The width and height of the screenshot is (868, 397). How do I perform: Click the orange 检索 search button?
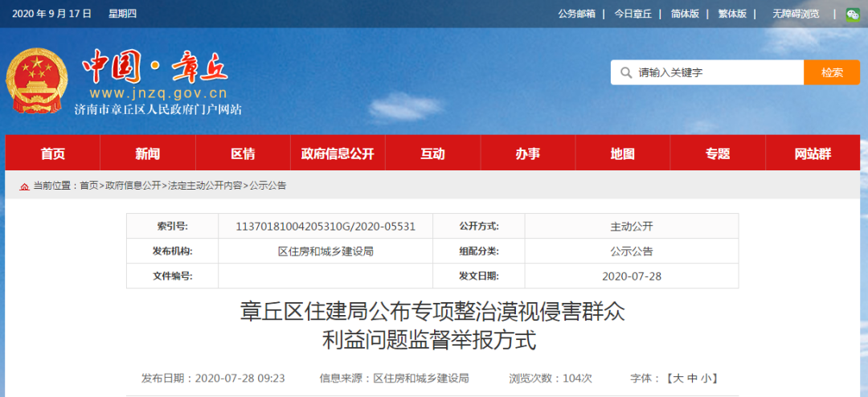832,72
